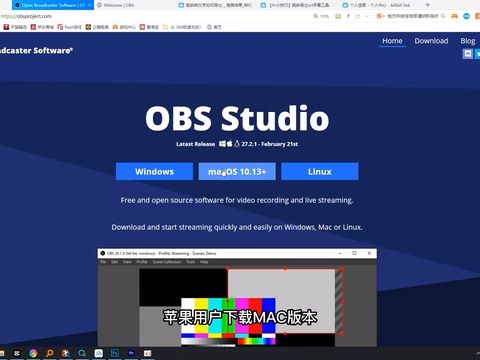The height and width of the screenshot is (360, 480).
Task: Open Photoshop from the taskbar
Action: click(x=115, y=353)
